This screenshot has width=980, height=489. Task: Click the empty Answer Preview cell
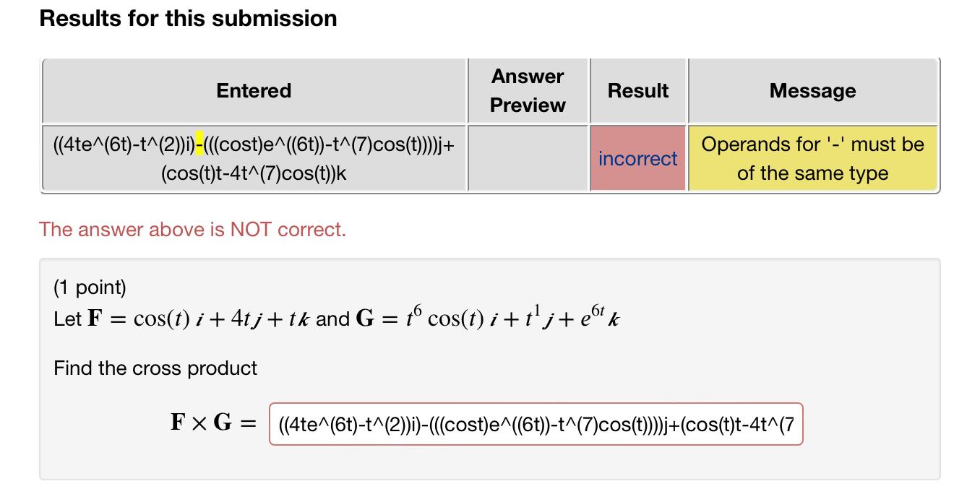pyautogui.click(x=527, y=157)
